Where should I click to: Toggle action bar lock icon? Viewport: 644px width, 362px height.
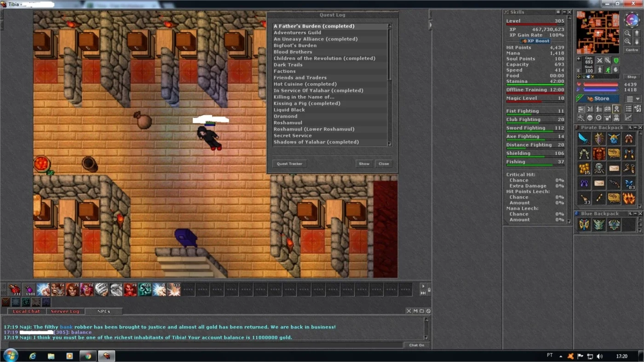coord(429,290)
